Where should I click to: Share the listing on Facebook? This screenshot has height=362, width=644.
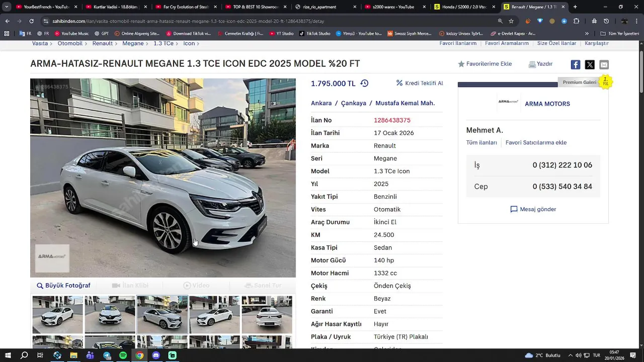pos(576,64)
